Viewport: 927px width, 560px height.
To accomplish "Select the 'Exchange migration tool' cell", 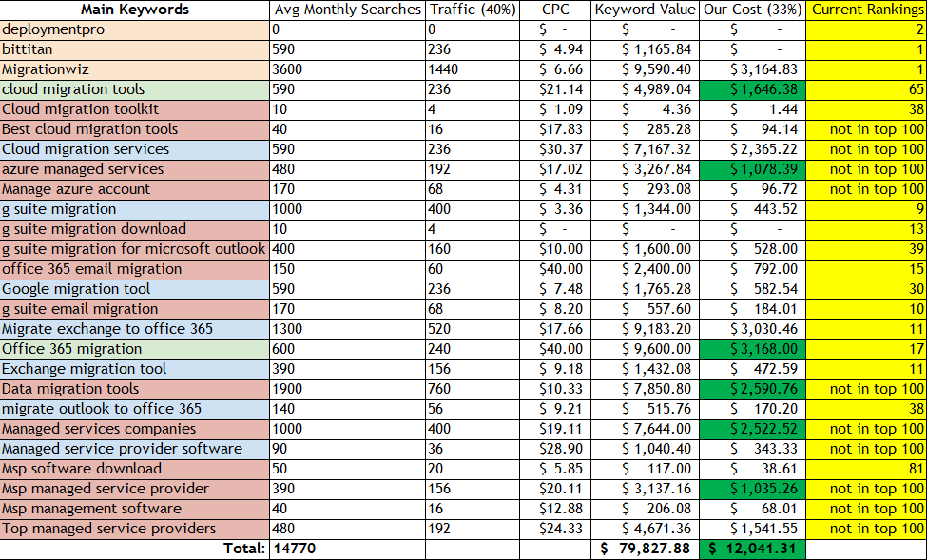I will point(135,369).
